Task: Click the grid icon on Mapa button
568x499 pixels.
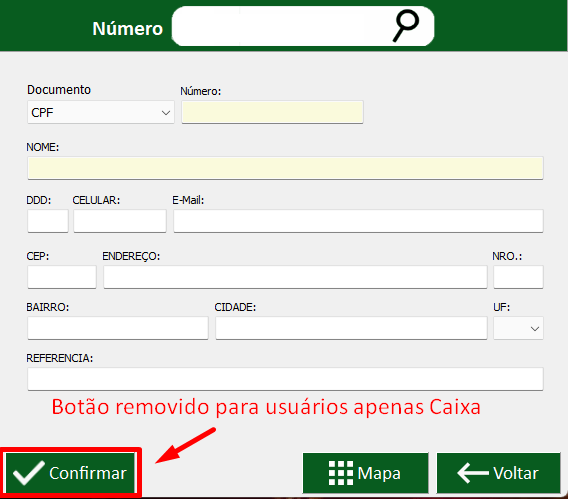Action: point(341,473)
